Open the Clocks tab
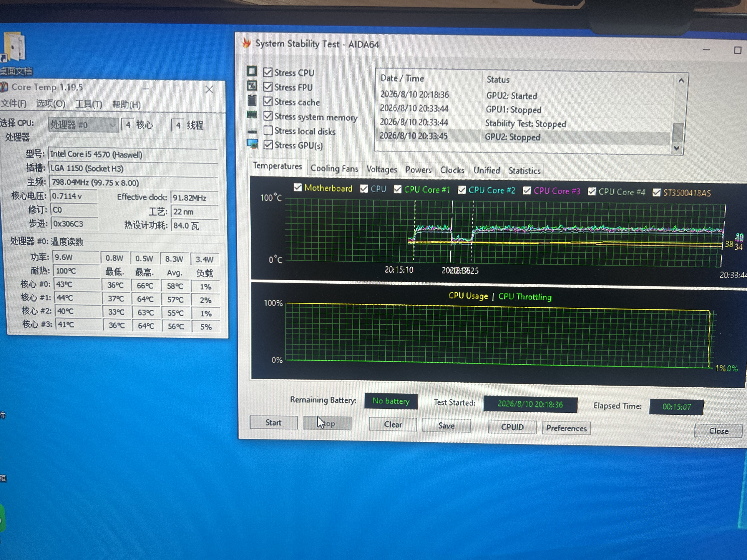This screenshot has width=747, height=560. tap(452, 170)
